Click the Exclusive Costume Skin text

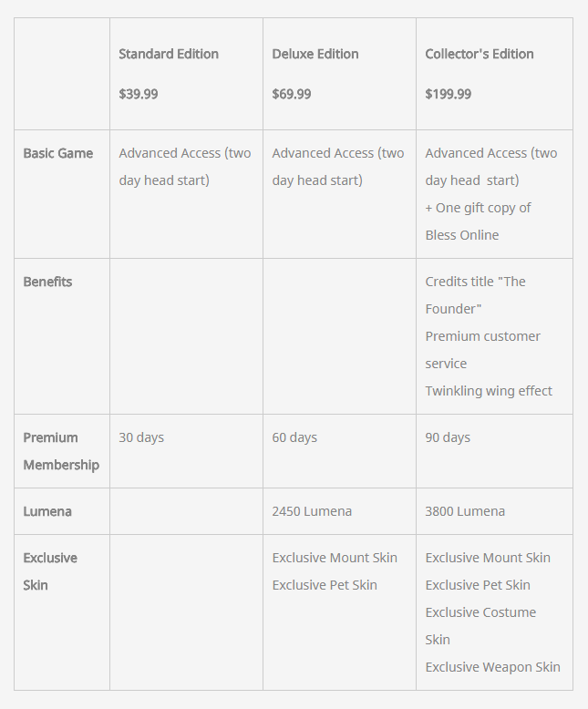[x=480, y=625]
